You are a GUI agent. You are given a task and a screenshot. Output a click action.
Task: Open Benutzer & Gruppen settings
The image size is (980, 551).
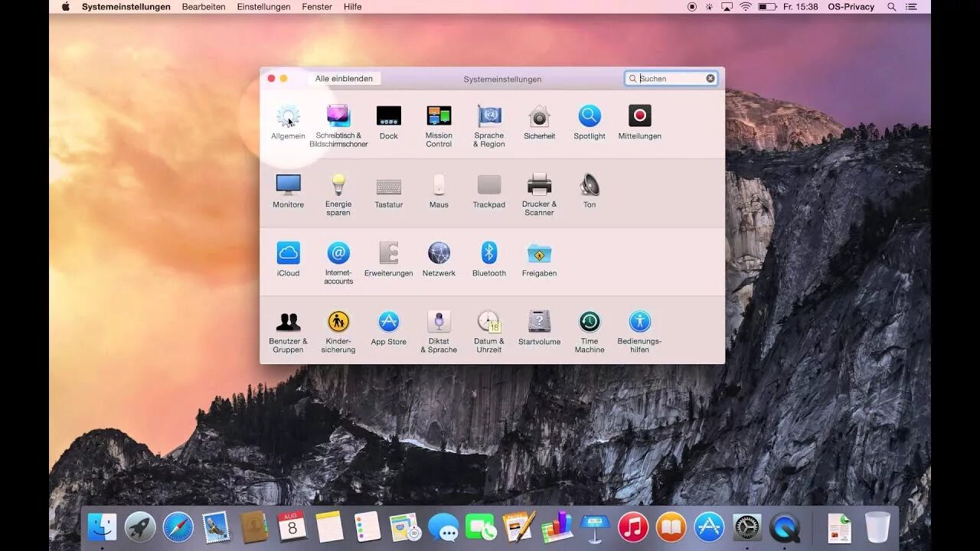click(x=288, y=332)
